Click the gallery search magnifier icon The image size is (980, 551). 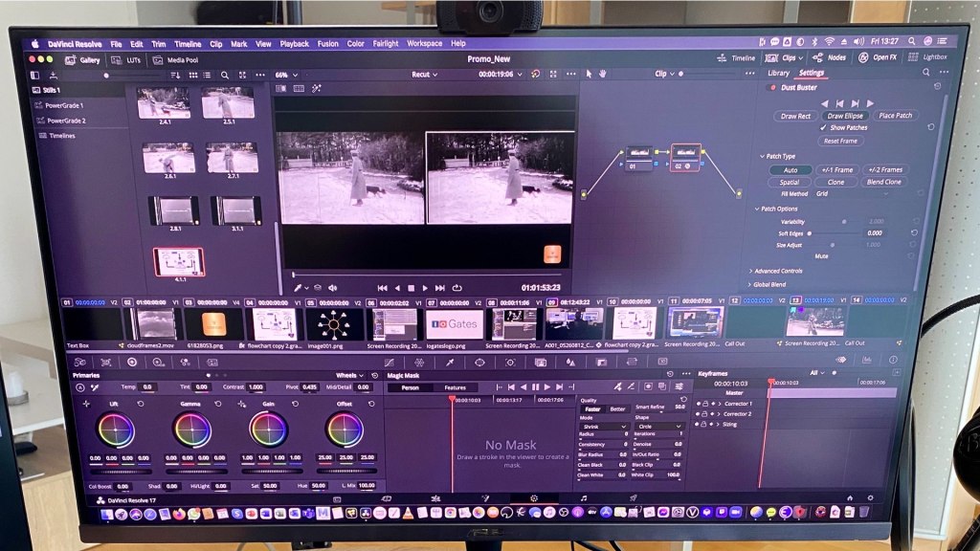[224, 75]
